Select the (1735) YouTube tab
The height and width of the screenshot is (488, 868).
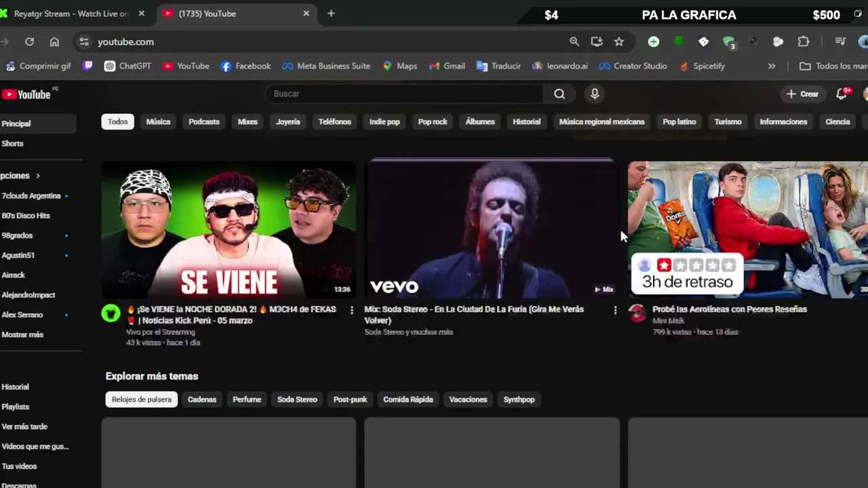[x=236, y=14]
